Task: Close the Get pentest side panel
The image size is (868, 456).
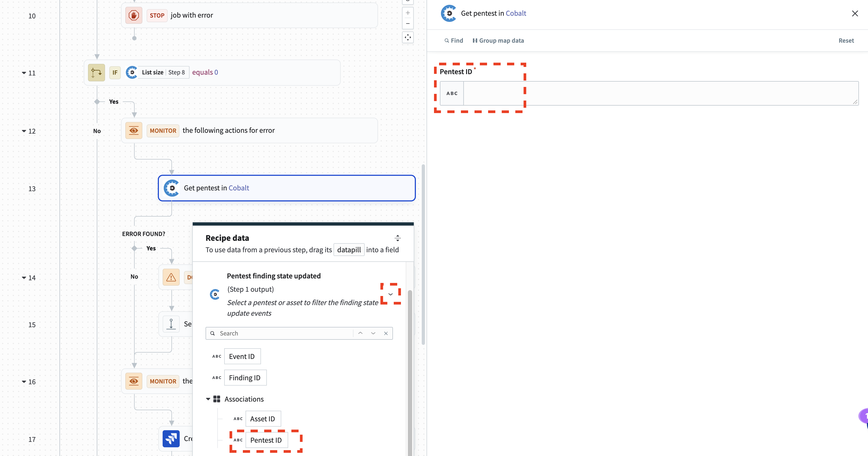Action: 855,14
